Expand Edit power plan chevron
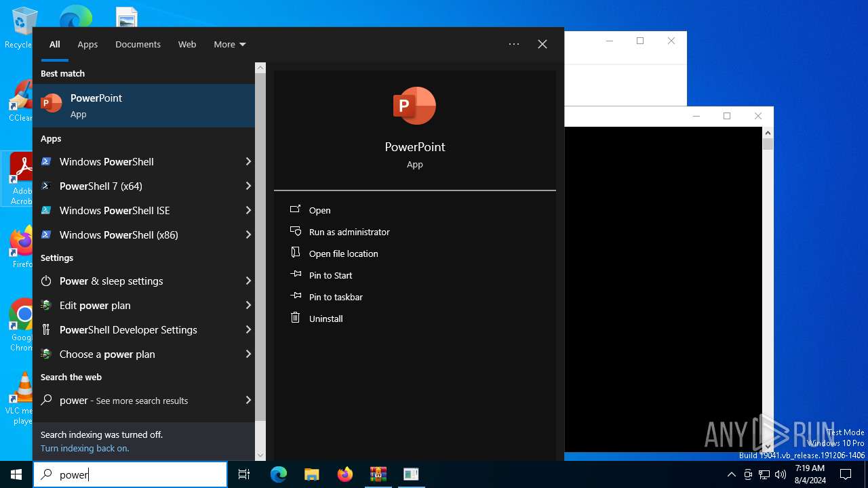The width and height of the screenshot is (868, 488). coord(248,305)
